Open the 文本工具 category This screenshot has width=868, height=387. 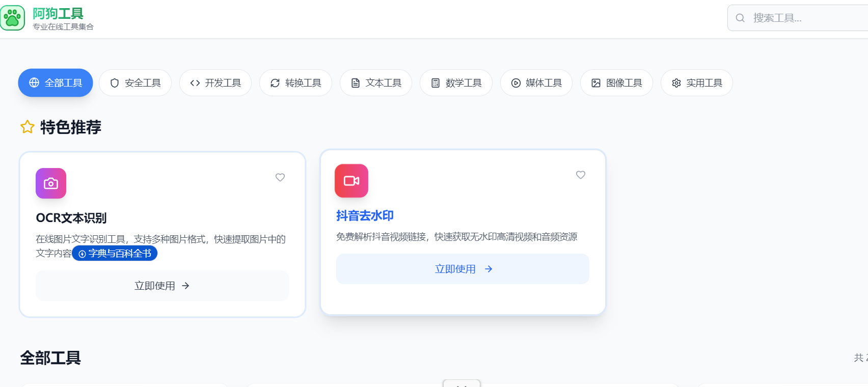[376, 83]
